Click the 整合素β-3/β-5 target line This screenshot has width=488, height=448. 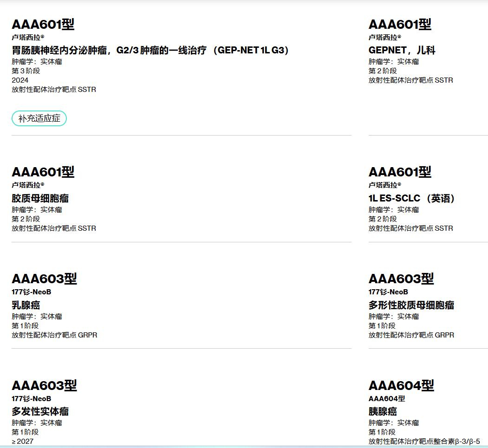[424, 442]
